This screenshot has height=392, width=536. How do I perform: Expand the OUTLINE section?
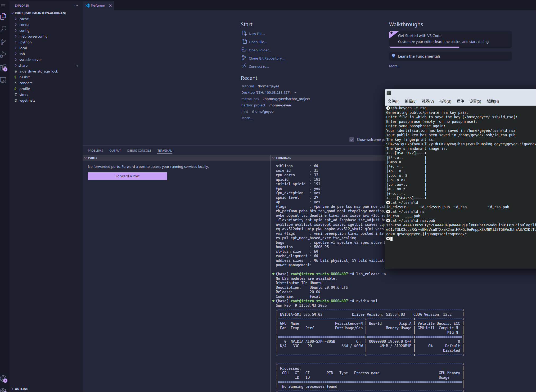tap(21, 389)
